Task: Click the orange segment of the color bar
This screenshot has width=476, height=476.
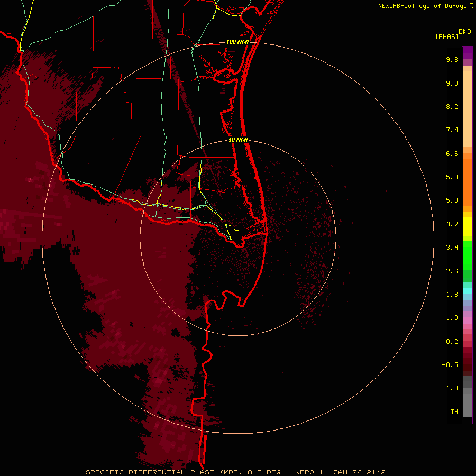Action: (x=467, y=183)
